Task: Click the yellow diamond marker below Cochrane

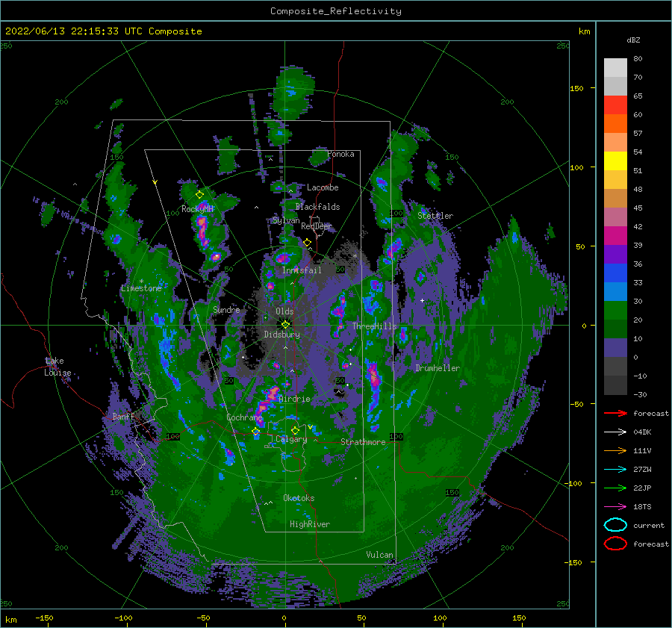Action: [x=256, y=432]
